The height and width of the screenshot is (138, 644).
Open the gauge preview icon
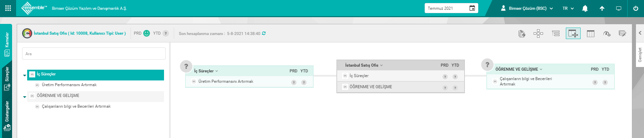607,34
